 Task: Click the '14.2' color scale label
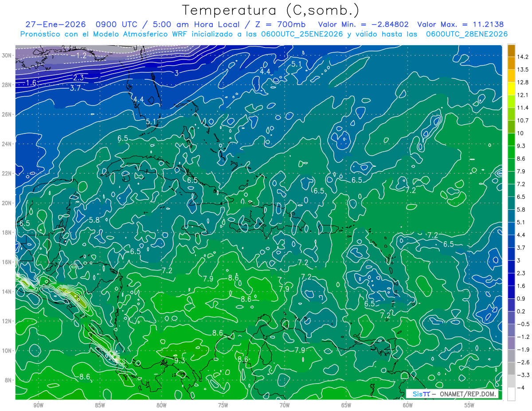(x=523, y=57)
